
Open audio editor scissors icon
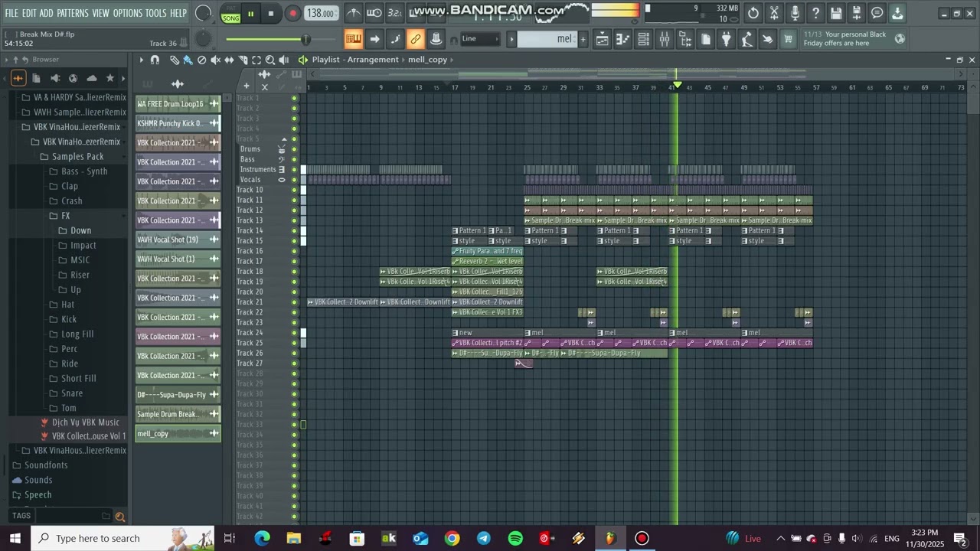point(774,13)
